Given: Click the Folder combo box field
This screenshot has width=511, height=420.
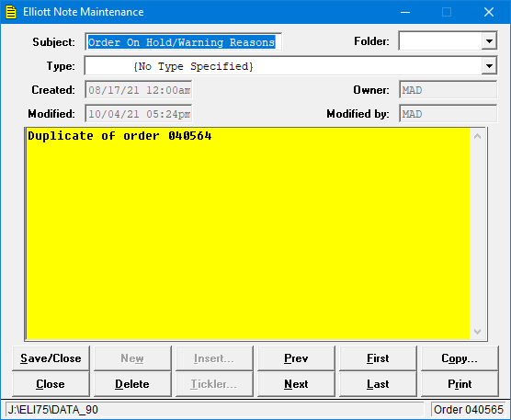Looking at the screenshot, I should (448, 41).
